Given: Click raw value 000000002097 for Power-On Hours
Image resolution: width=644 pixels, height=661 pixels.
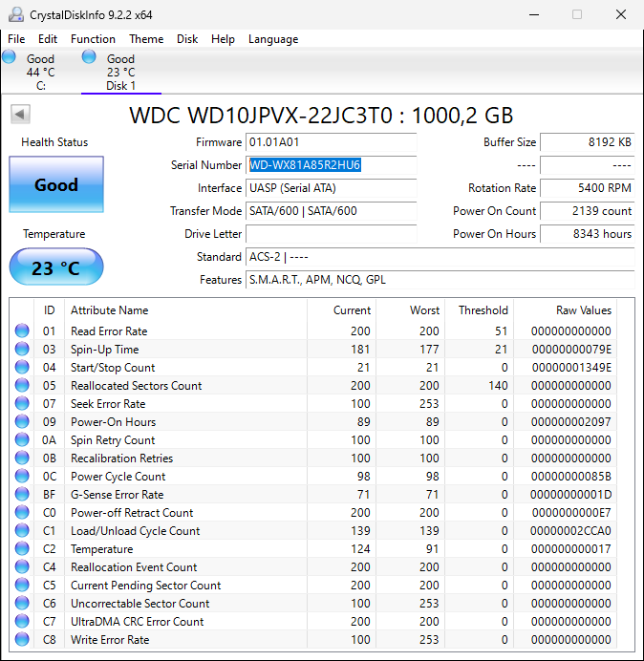Looking at the screenshot, I should click(x=571, y=422).
